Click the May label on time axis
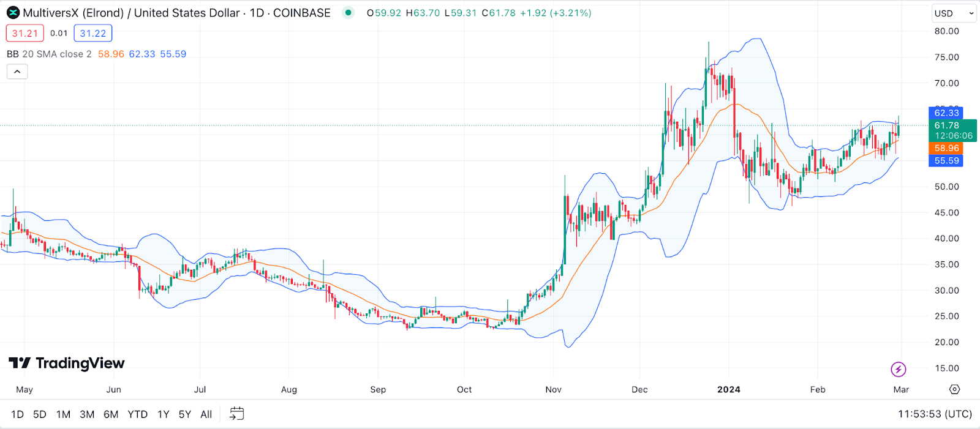 [24, 390]
